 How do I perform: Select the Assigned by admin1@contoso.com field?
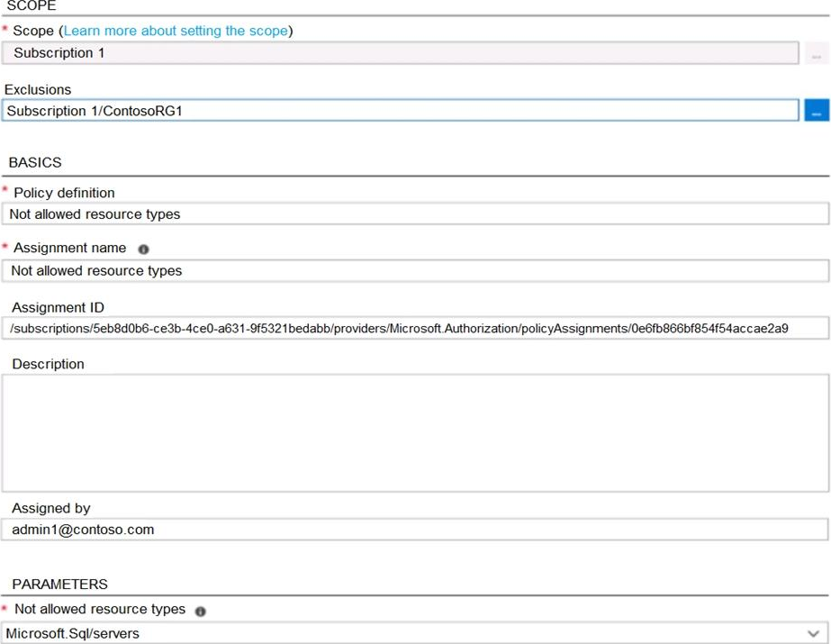[x=414, y=530]
